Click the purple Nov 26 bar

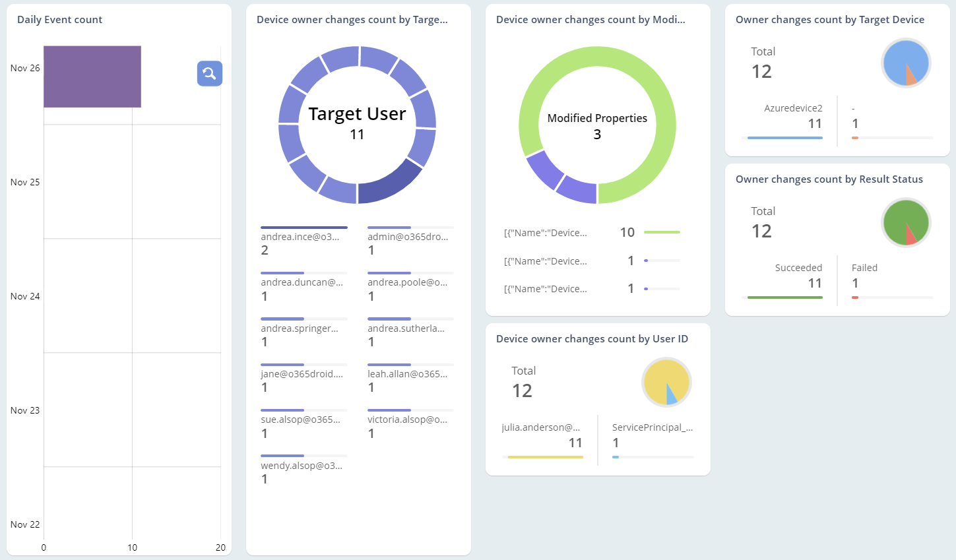[92, 77]
